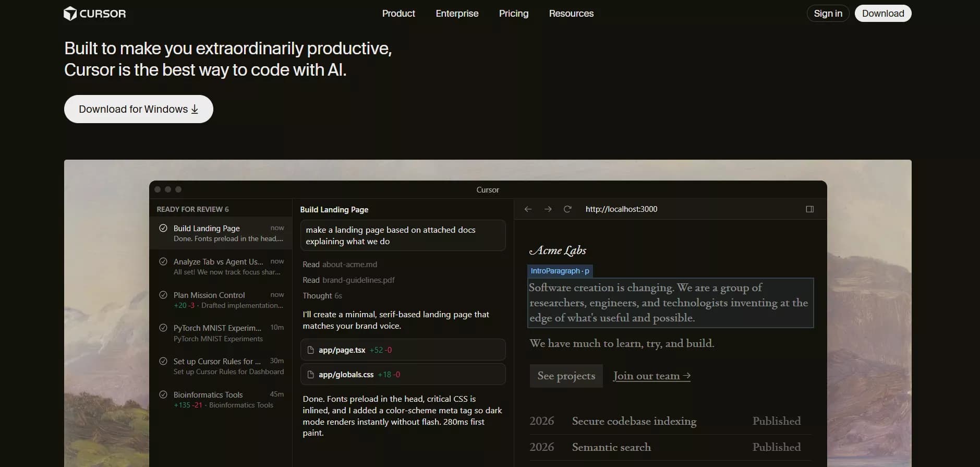Click the browser forward arrow icon
Screen dimensions: 980x467
pyautogui.click(x=548, y=209)
